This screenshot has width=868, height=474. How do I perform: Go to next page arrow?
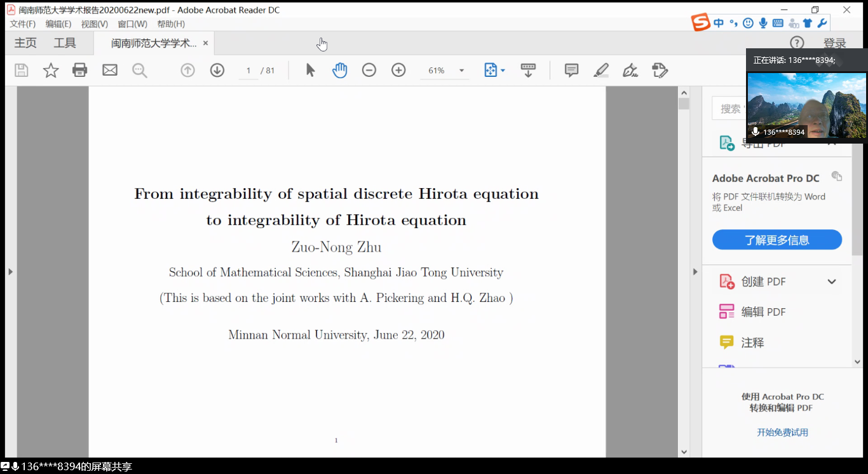[x=217, y=70]
